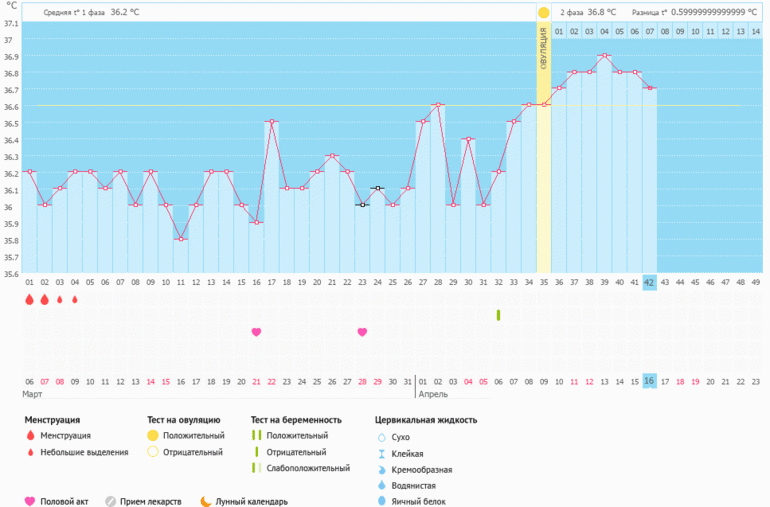
Task: Click the 2 фаза 36.8 °C label
Action: (x=588, y=13)
